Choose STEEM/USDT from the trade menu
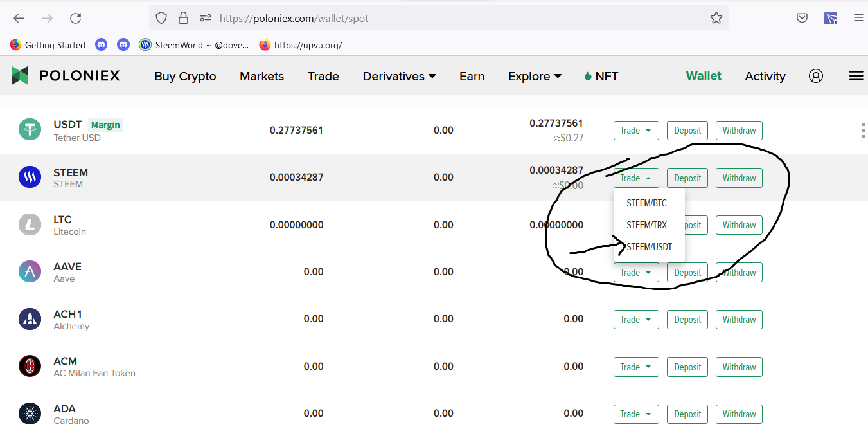The image size is (868, 429). [649, 247]
